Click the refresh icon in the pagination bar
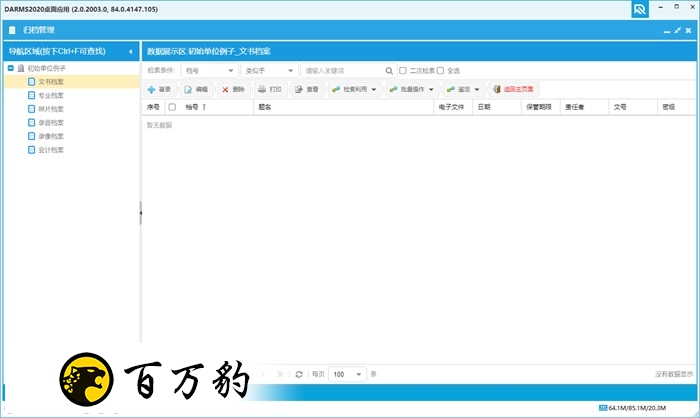This screenshot has height=418, width=700. click(298, 374)
